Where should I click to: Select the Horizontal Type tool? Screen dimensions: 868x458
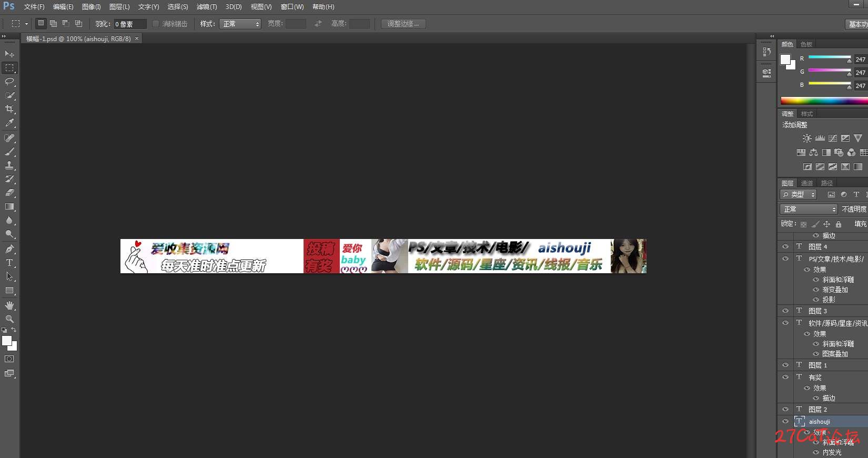click(x=9, y=263)
